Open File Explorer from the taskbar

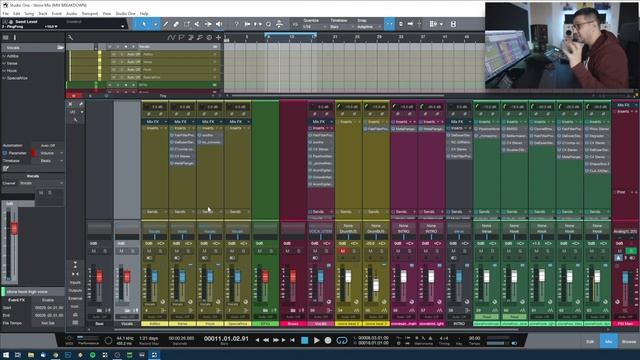click(31, 355)
